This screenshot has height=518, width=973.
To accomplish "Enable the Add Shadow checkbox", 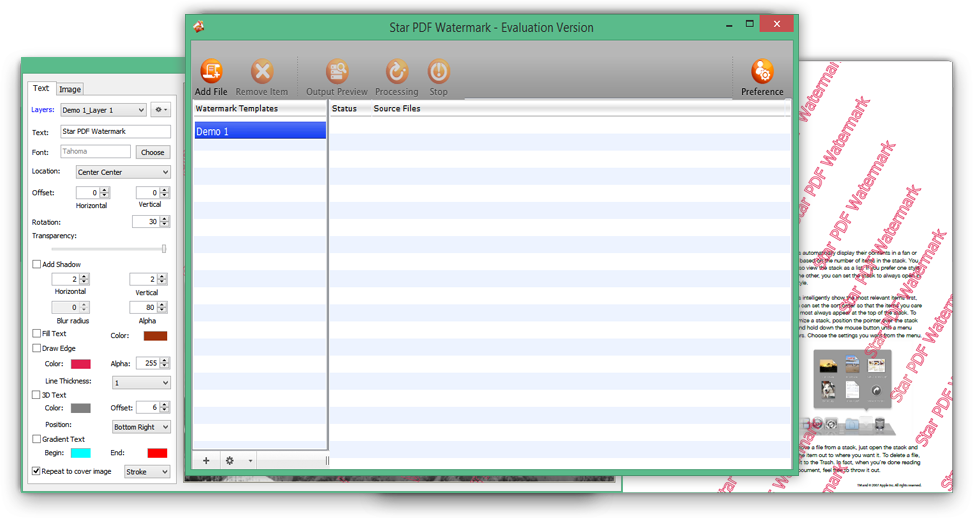I will pyautogui.click(x=37, y=264).
